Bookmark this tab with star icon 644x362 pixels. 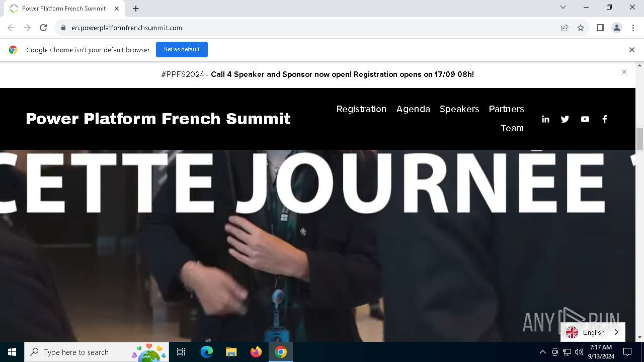(581, 28)
